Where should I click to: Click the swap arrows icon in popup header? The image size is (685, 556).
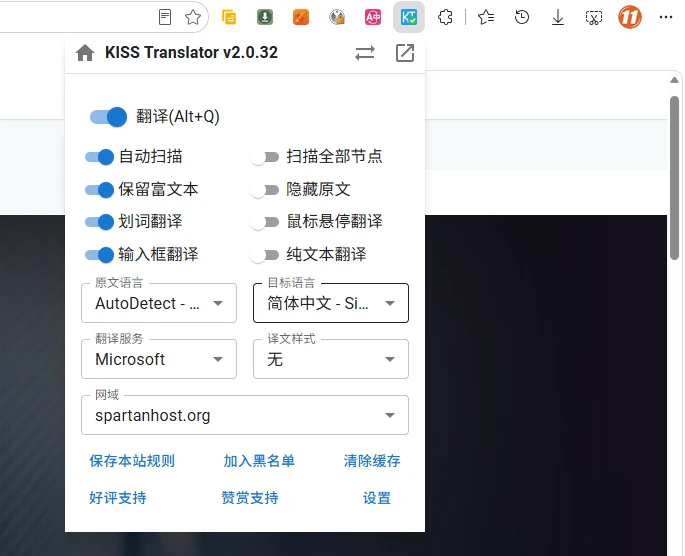point(365,53)
